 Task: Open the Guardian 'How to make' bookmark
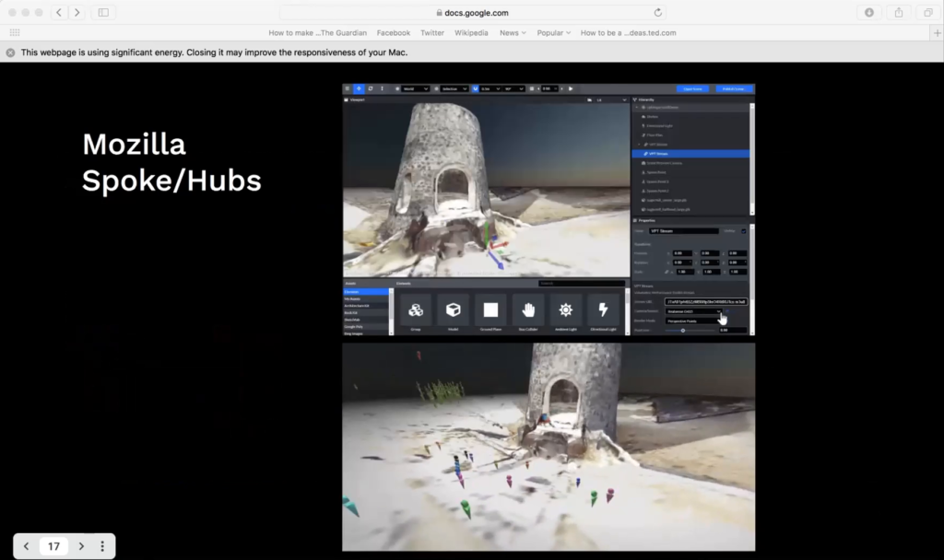317,33
